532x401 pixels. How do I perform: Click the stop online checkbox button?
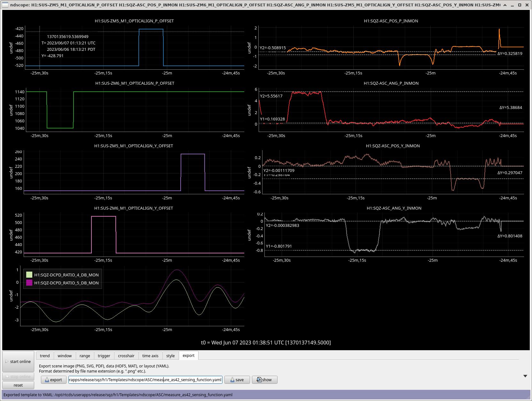click(x=18, y=376)
